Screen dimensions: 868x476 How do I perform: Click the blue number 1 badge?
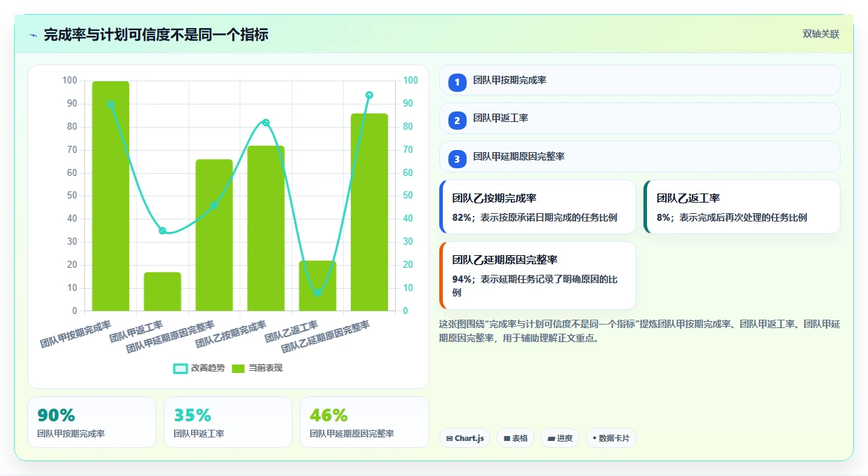[x=457, y=83]
